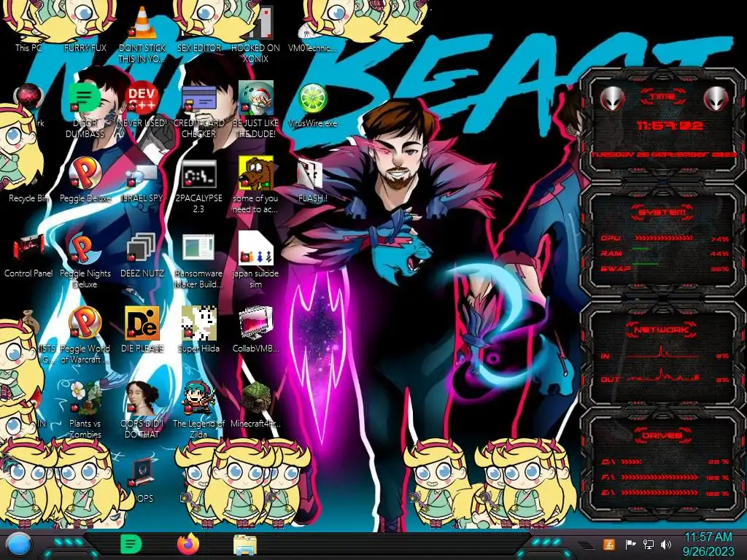Open the VLC cone shortcut DONT STICK THIS

[142, 34]
